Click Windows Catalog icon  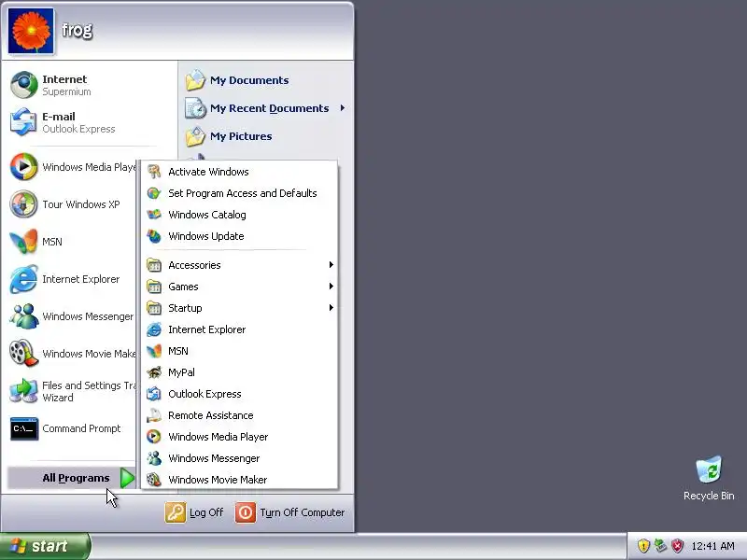tap(154, 215)
